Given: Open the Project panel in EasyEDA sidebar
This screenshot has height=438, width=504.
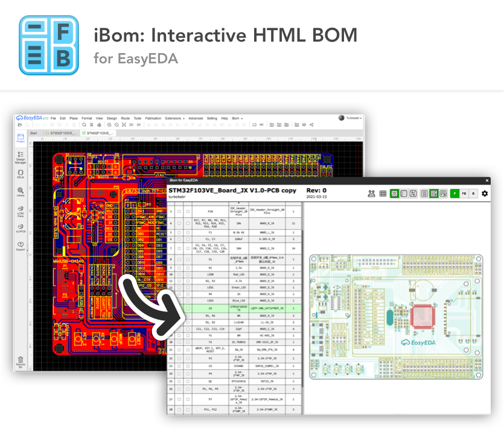Looking at the screenshot, I should click(x=21, y=138).
